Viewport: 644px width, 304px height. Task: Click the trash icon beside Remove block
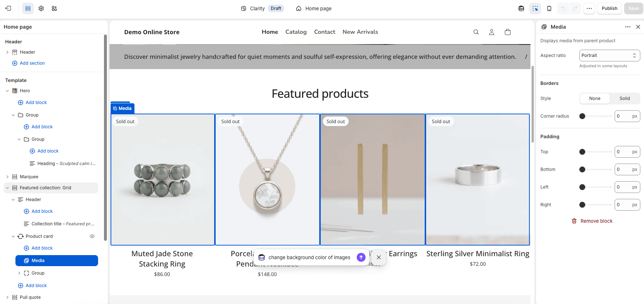pos(574,221)
